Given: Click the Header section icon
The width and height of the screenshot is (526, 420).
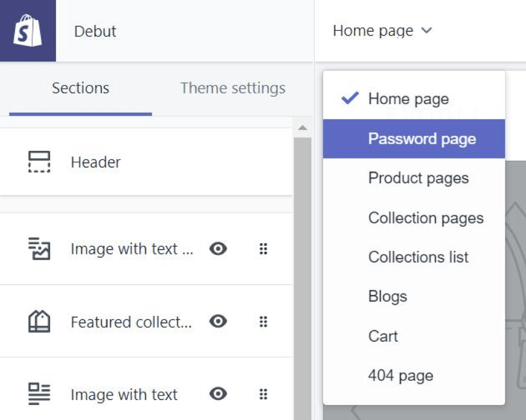Looking at the screenshot, I should 39,162.
